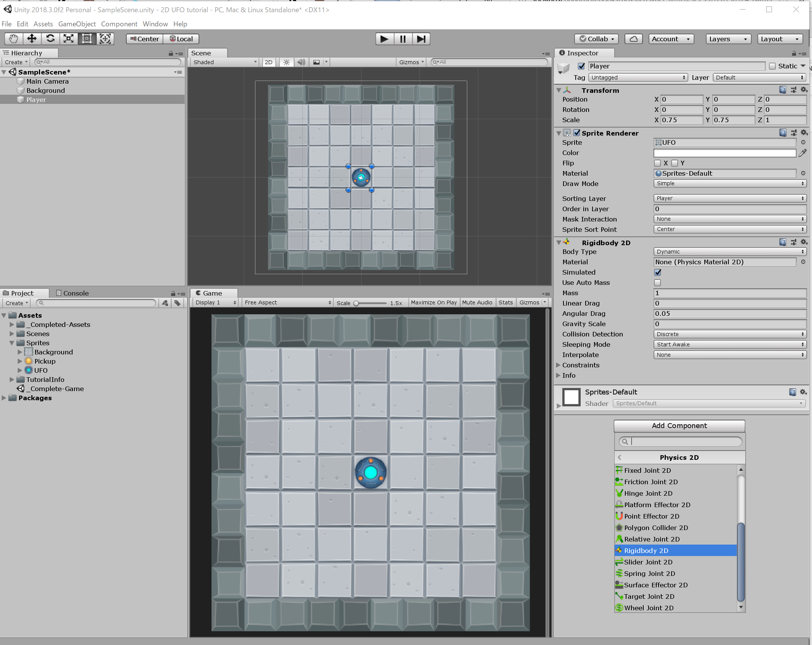812x645 pixels.
Task: Open Rigidbody 2D gear settings
Action: [x=804, y=242]
